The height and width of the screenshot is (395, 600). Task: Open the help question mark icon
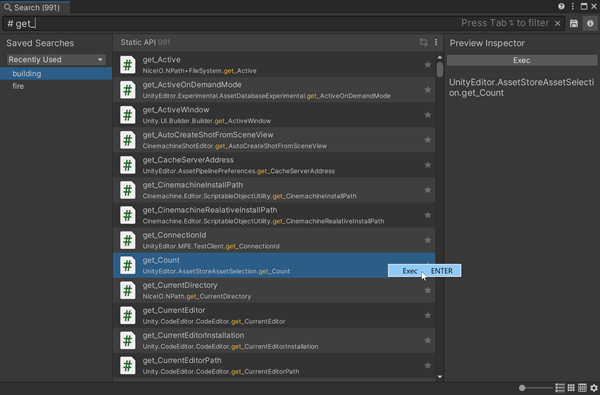561,7
